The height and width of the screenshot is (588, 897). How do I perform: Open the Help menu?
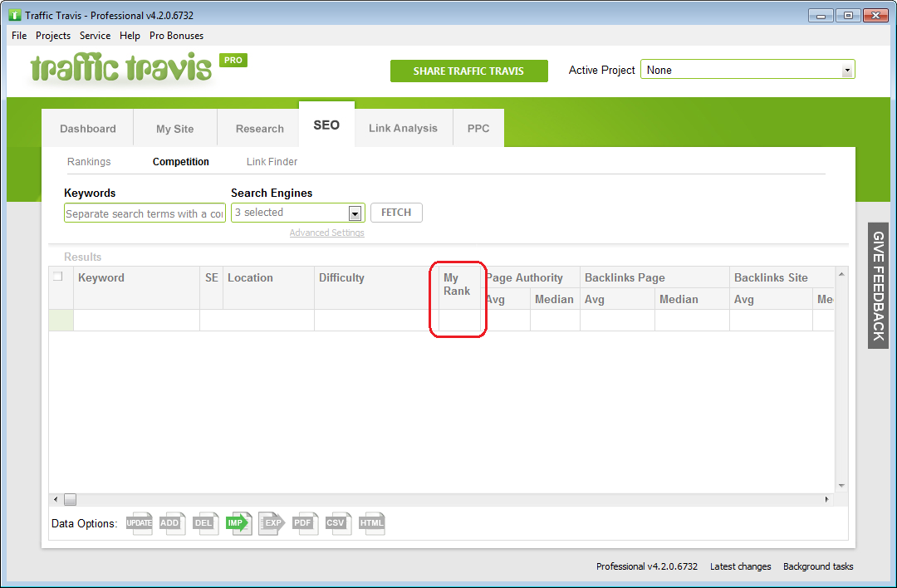[x=130, y=36]
